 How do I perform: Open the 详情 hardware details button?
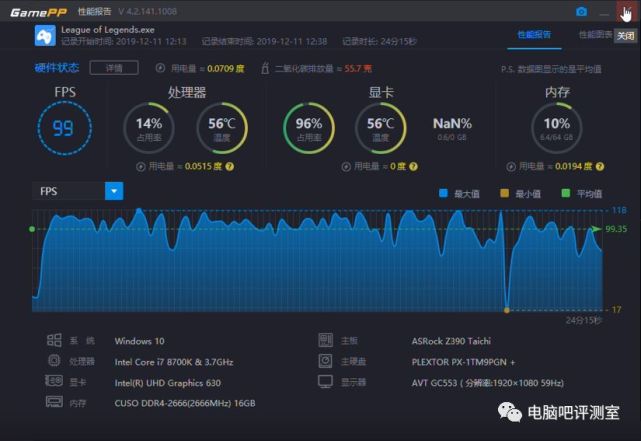click(114, 68)
